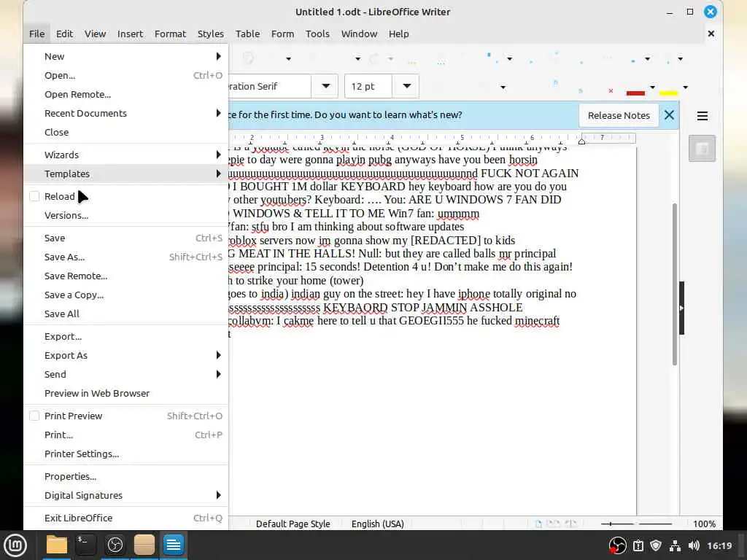Choose Preview in Web Browser
This screenshot has height=560, width=747.
coord(125,393)
